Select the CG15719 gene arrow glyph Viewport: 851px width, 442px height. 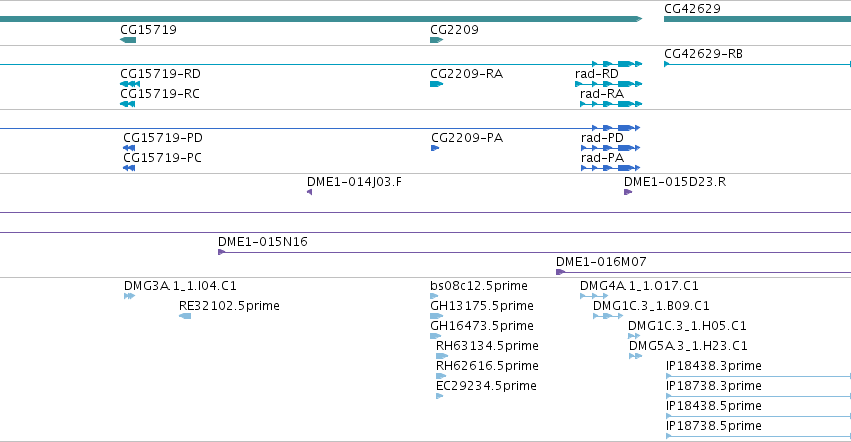coord(128,40)
